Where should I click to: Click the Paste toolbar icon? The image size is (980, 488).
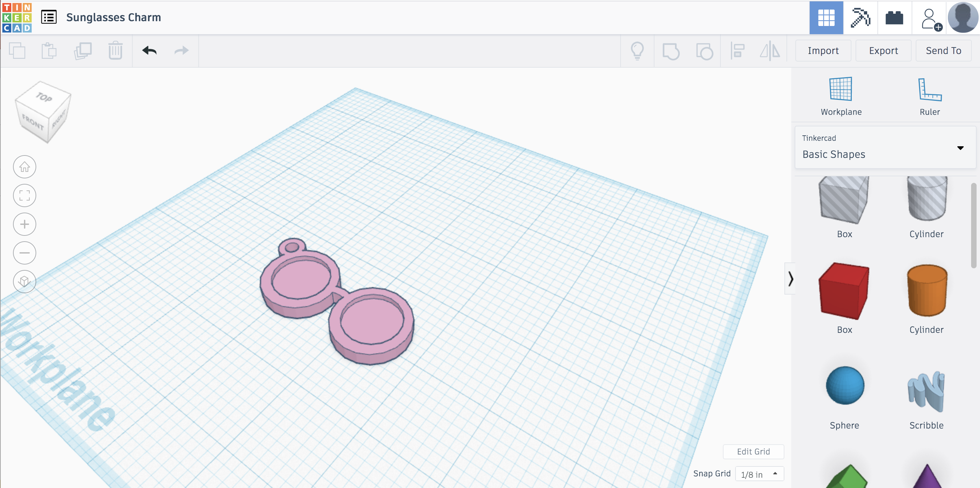tap(49, 51)
